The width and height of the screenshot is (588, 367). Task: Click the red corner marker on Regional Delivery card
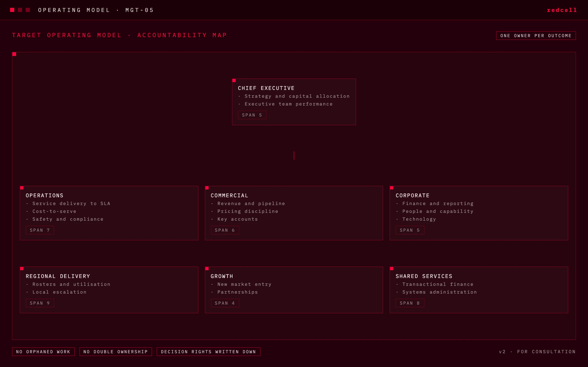(22, 268)
